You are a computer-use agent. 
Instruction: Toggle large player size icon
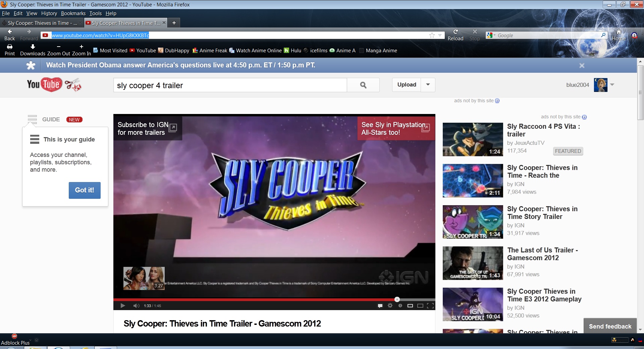(420, 305)
